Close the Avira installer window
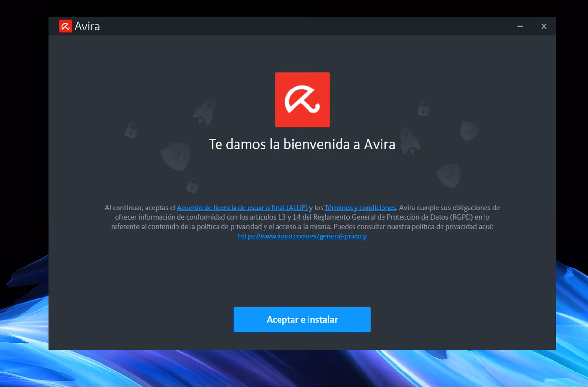588x387 pixels. (x=544, y=26)
